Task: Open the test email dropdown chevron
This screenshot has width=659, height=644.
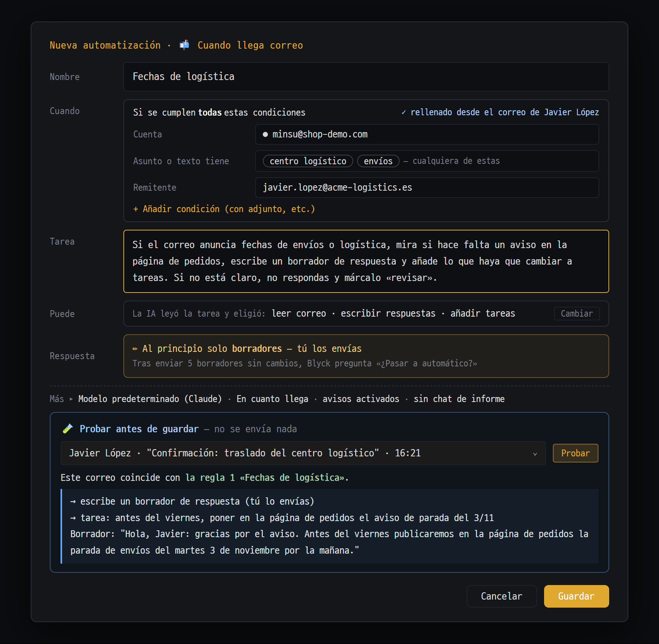Action: coord(535,454)
